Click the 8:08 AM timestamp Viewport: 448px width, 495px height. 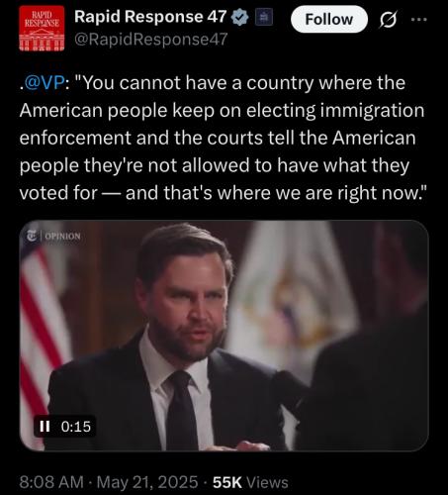[51, 482]
